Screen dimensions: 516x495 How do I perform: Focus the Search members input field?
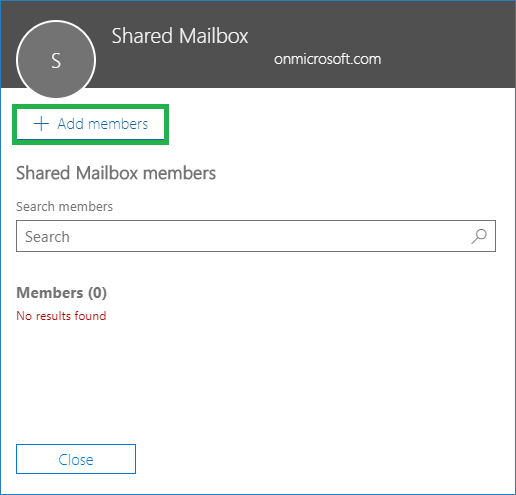(256, 236)
